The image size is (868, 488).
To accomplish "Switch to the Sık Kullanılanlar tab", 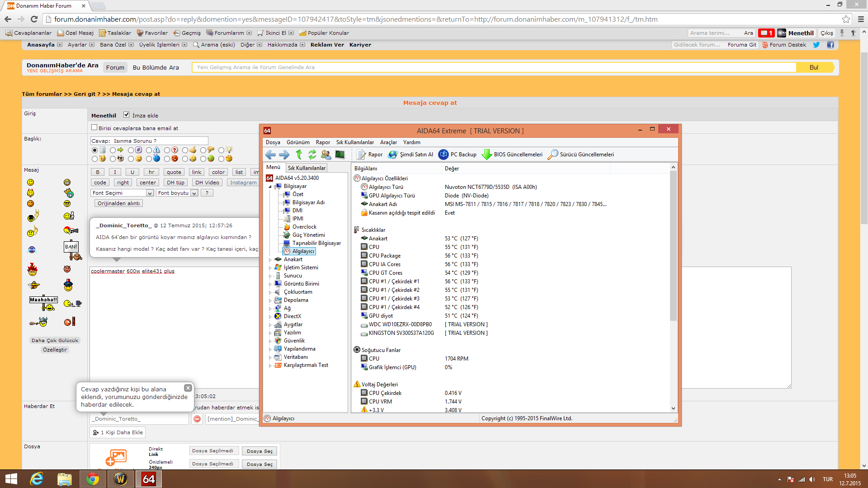I will tap(307, 168).
